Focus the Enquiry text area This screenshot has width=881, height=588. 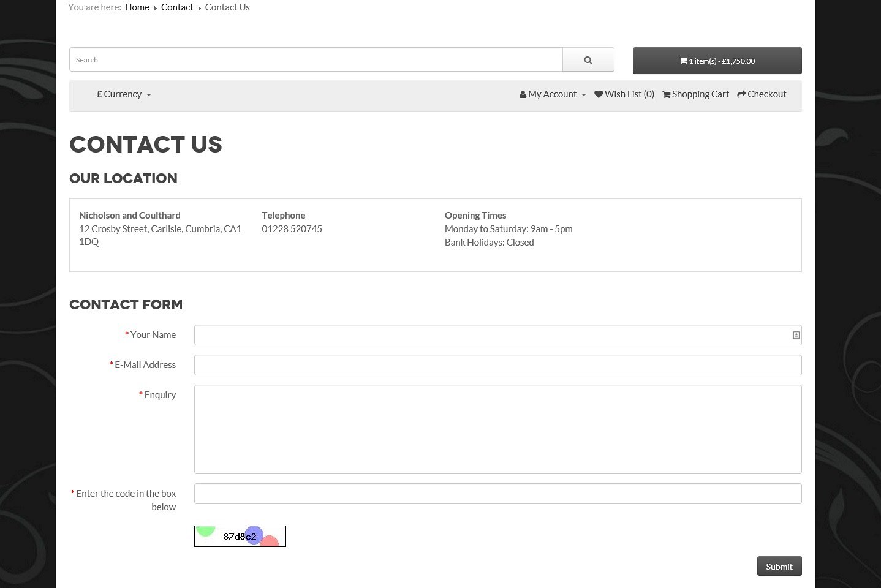coord(497,429)
